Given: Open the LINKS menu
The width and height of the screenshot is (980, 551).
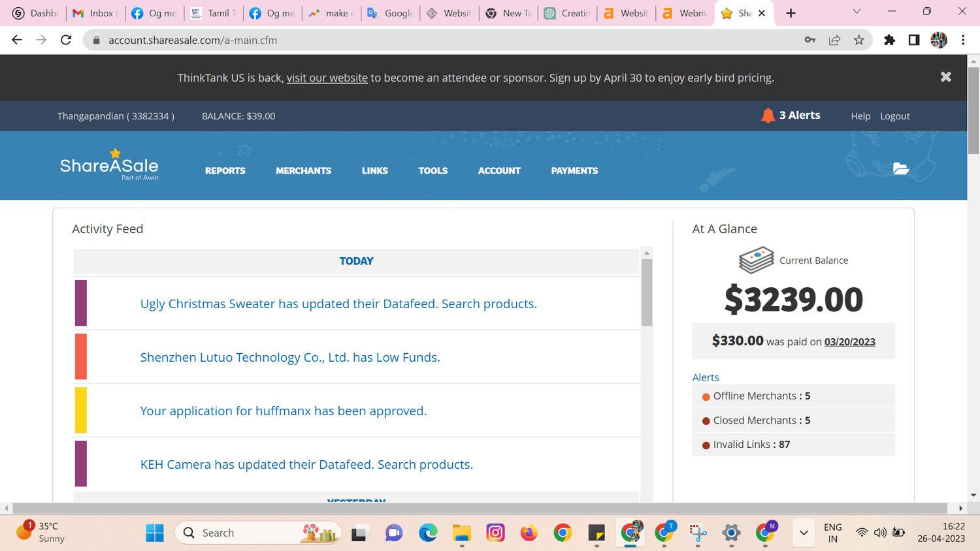Looking at the screenshot, I should [375, 170].
